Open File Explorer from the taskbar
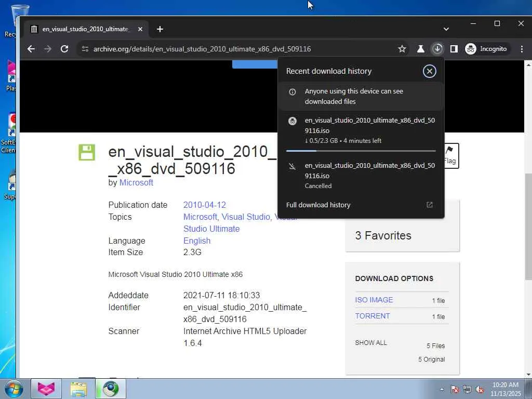This screenshot has height=399, width=532. click(x=79, y=389)
